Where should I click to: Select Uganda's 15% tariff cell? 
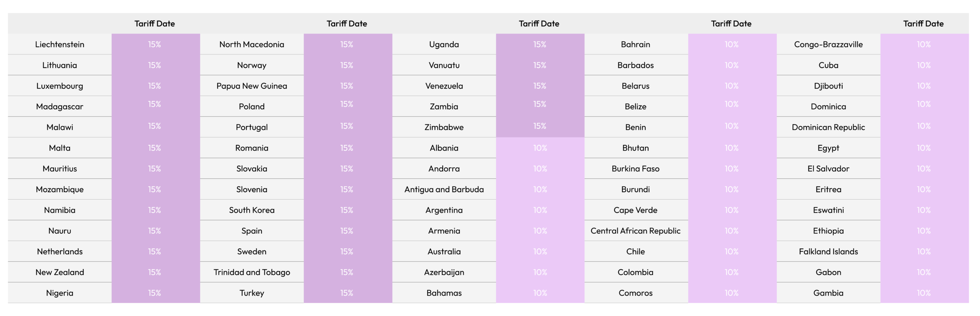pos(540,44)
